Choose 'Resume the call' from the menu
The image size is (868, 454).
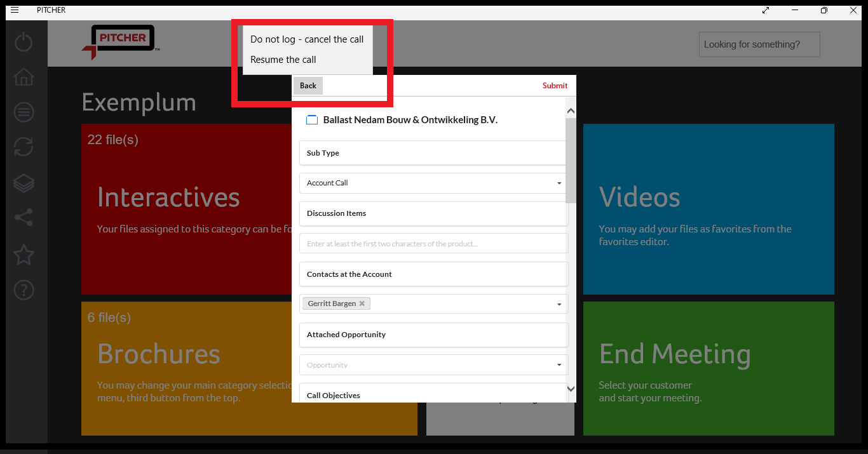283,59
